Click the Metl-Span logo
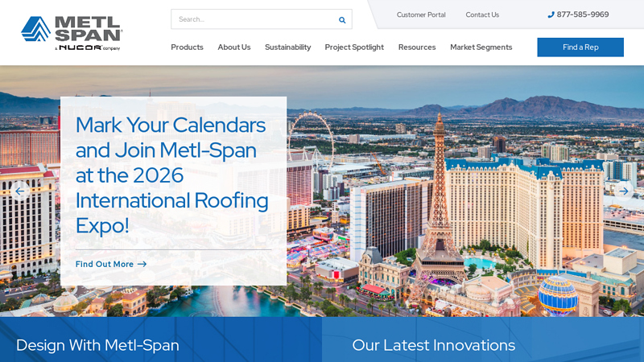Screen dimensions: 644x362 (x=72, y=33)
